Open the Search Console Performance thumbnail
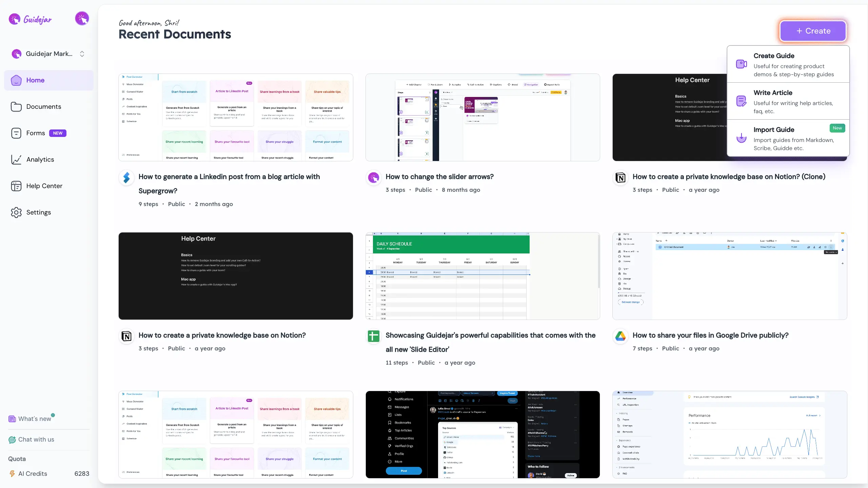Viewport: 868px width, 488px height. [730, 434]
